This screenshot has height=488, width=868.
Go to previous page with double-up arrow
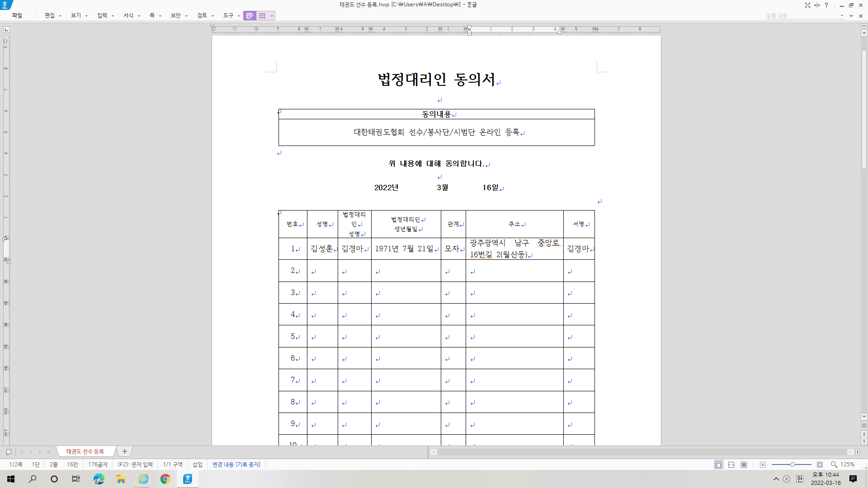(864, 434)
